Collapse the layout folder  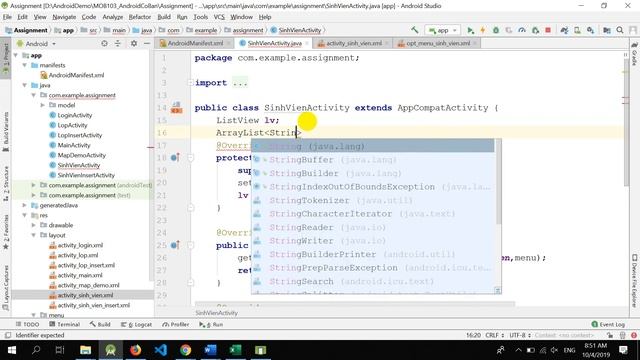point(34,235)
